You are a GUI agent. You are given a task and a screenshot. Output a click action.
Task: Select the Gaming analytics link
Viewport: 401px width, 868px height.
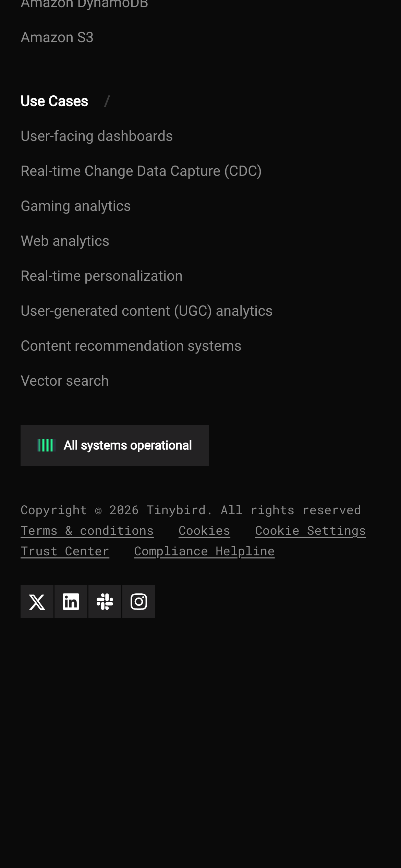point(76,206)
